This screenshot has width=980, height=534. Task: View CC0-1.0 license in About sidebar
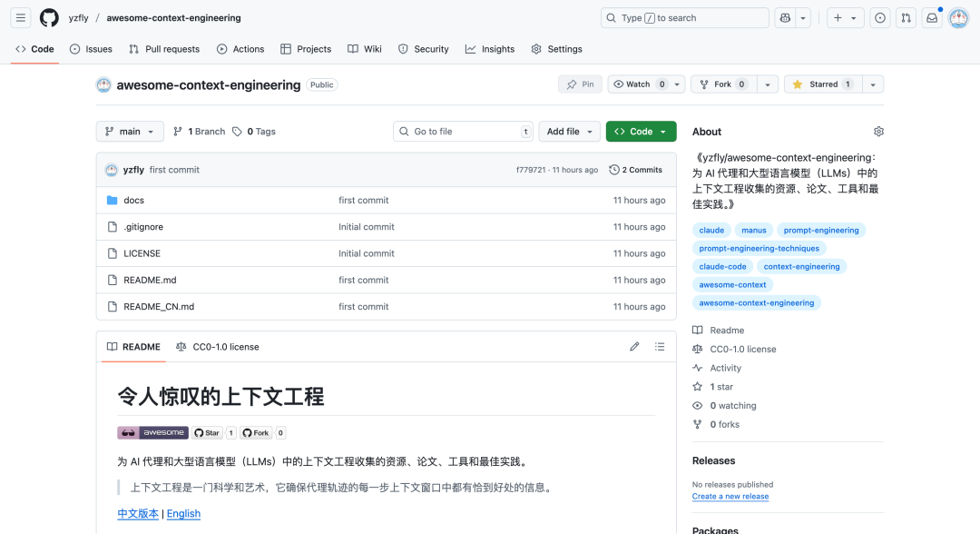pos(734,349)
